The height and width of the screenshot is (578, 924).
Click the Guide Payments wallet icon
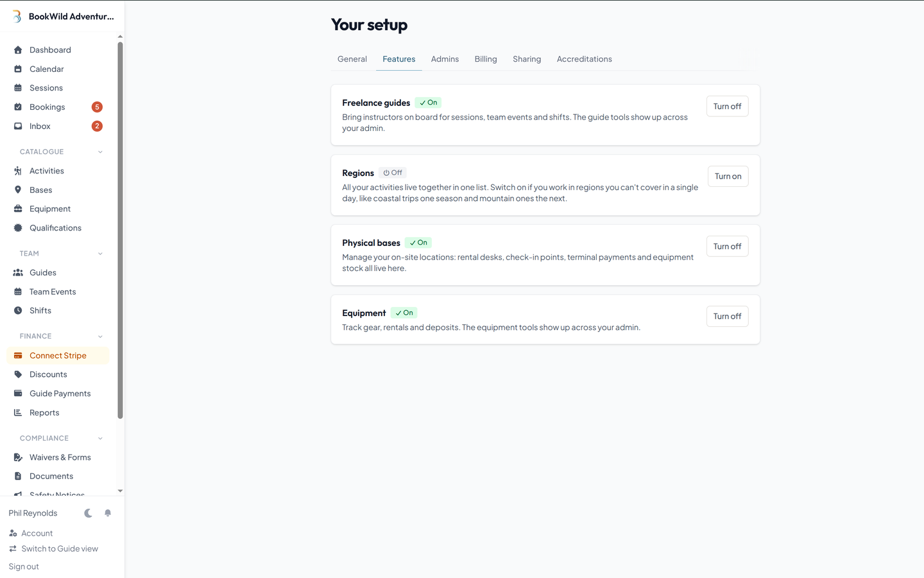18,393
